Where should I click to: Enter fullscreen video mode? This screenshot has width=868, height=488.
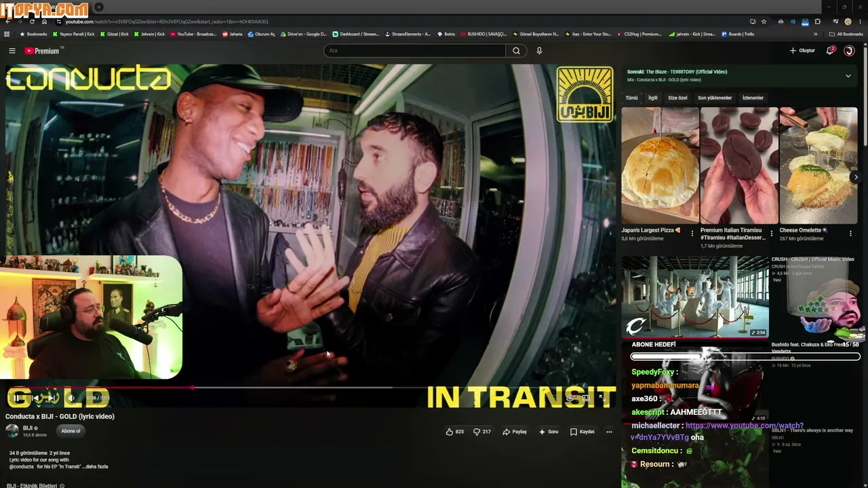click(x=602, y=398)
